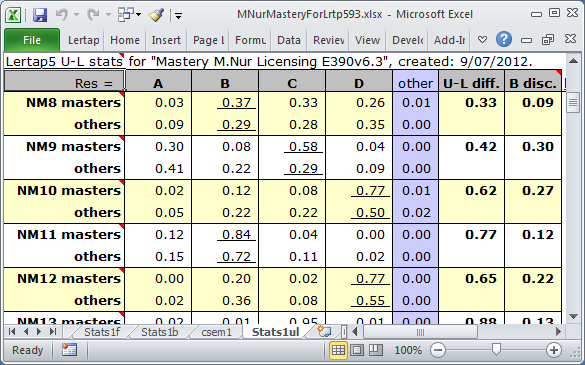Jump to the last sheet tab

pyautogui.click(x=53, y=331)
